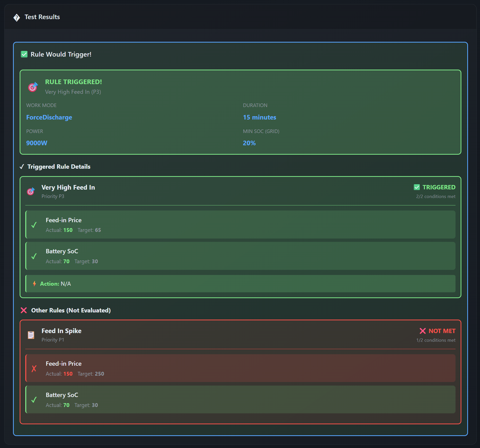Click the question mark icon beside Test Results

17,17
